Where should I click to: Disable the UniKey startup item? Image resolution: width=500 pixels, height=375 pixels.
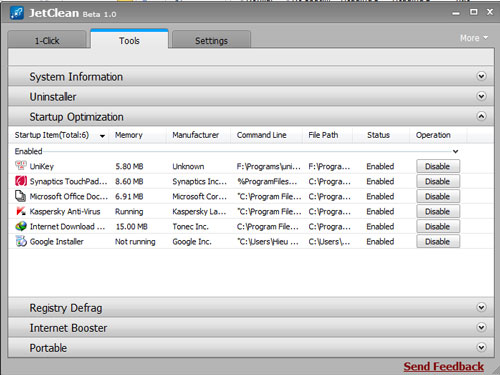click(438, 166)
